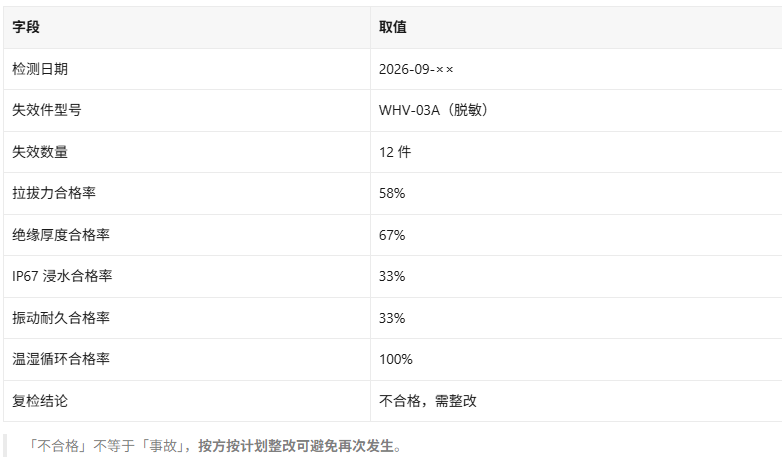Select the 检测日期 field cell
The width and height of the screenshot is (782, 457).
(x=187, y=69)
